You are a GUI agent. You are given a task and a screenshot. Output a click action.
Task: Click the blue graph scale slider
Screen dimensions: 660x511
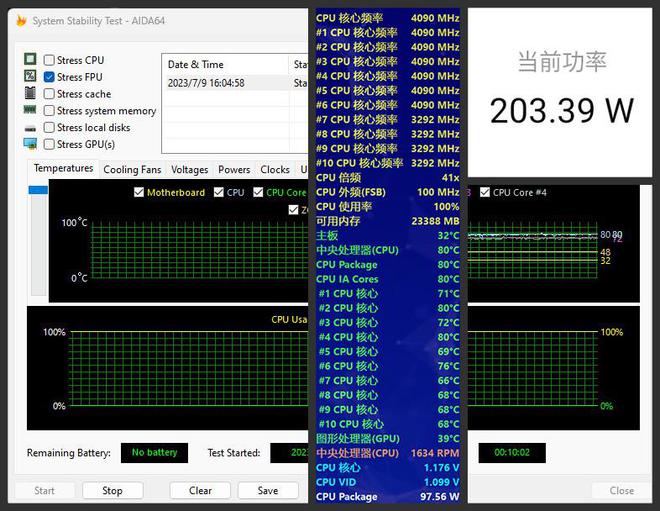(x=38, y=190)
